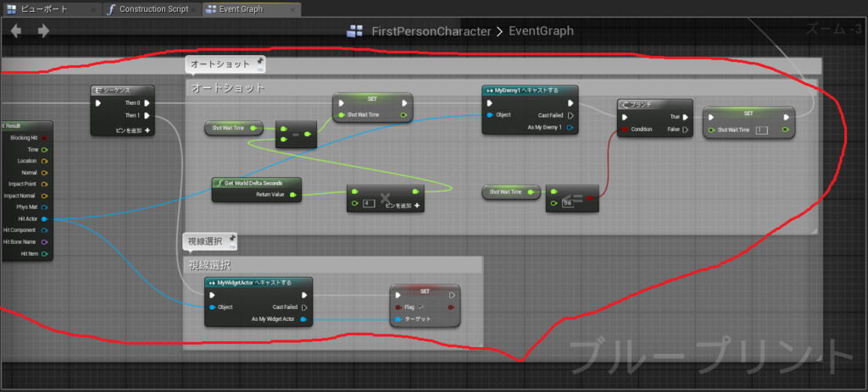This screenshot has height=392, width=868.
Task: Click the As My Enemy 1 output pin
Action: pos(570,128)
